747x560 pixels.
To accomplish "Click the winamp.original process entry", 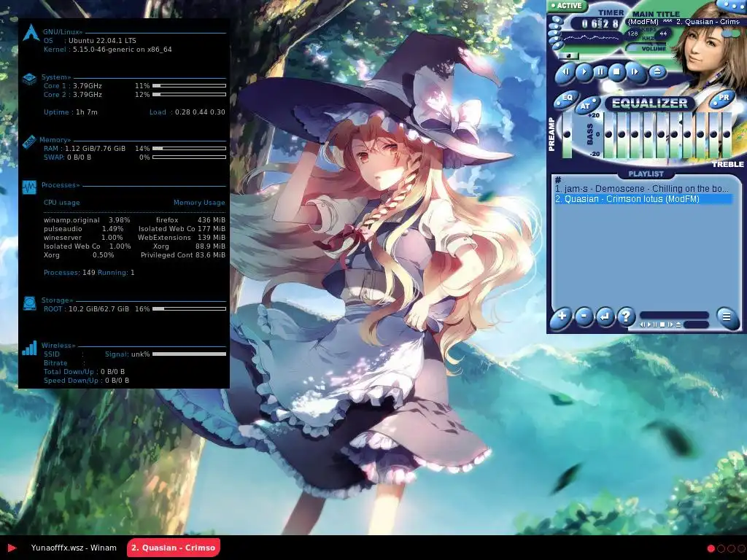I will [x=87, y=220].
